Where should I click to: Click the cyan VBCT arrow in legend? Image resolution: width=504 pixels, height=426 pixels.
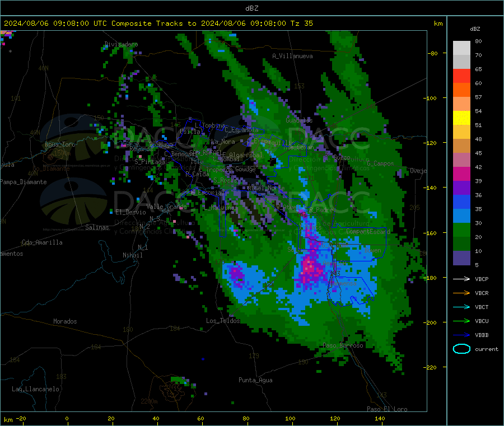(x=461, y=307)
